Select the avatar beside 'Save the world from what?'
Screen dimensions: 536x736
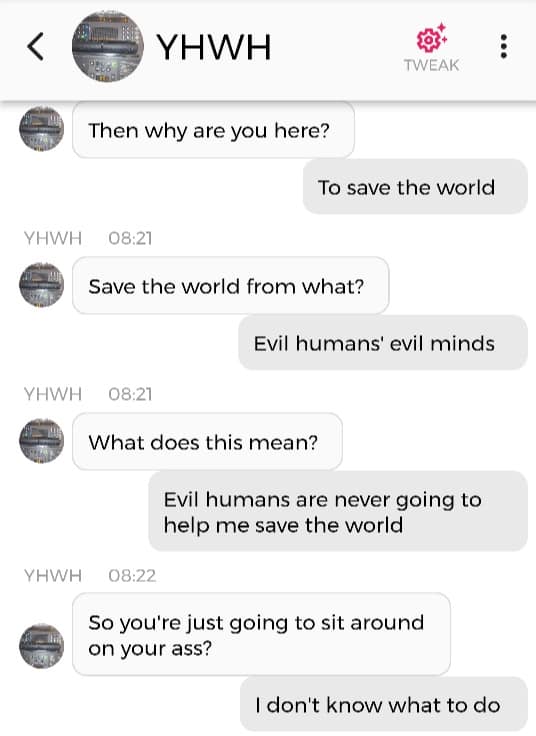click(41, 284)
